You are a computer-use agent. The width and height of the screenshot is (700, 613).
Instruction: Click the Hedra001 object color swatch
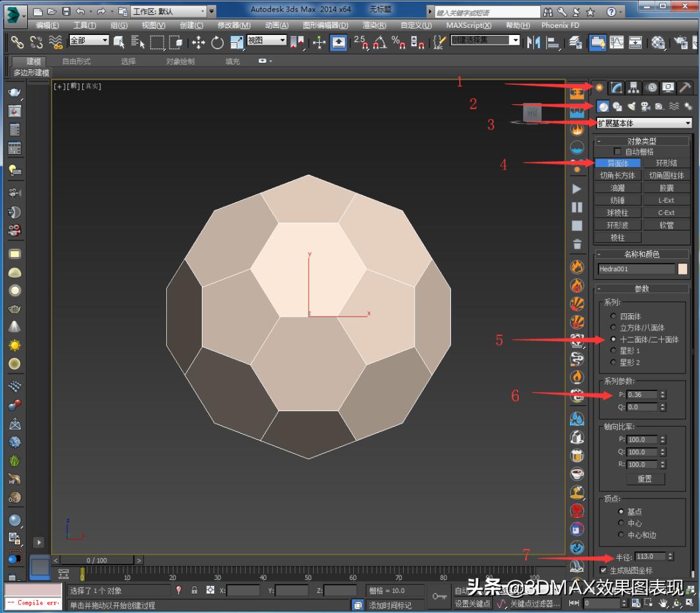click(x=683, y=269)
